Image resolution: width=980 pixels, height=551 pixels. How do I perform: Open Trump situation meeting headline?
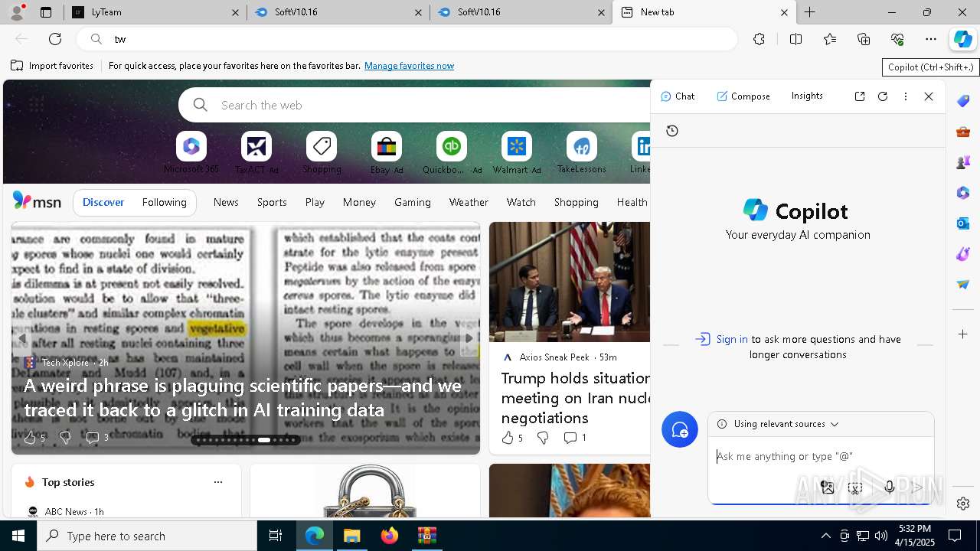575,398
